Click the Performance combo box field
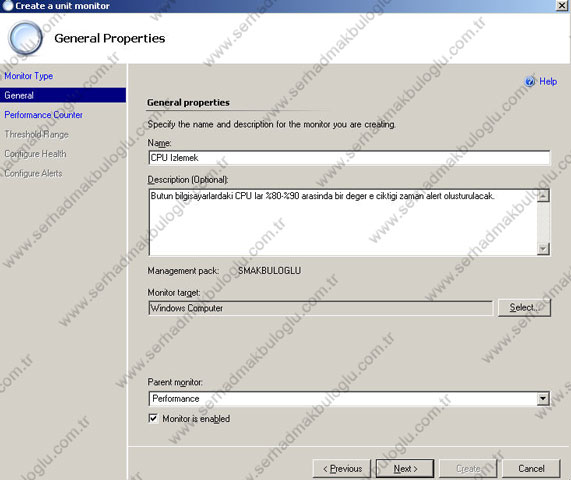This screenshot has height=480, width=571. click(349, 398)
